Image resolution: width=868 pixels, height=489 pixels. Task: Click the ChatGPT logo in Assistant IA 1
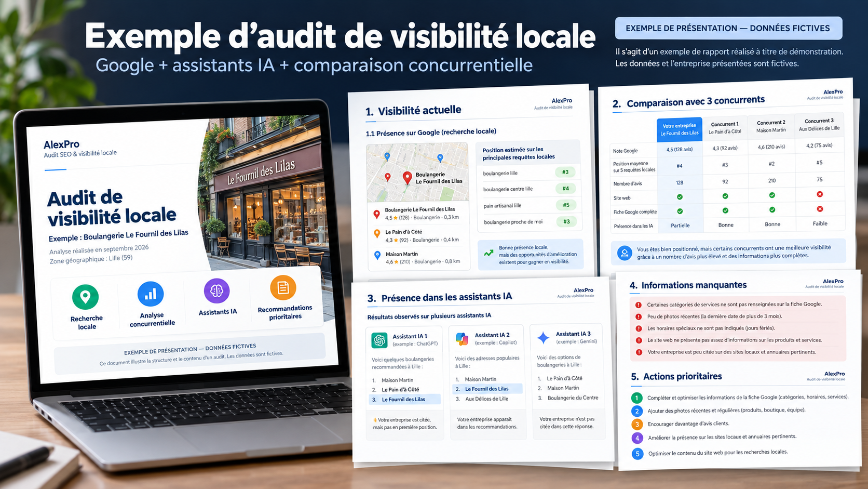pos(379,340)
